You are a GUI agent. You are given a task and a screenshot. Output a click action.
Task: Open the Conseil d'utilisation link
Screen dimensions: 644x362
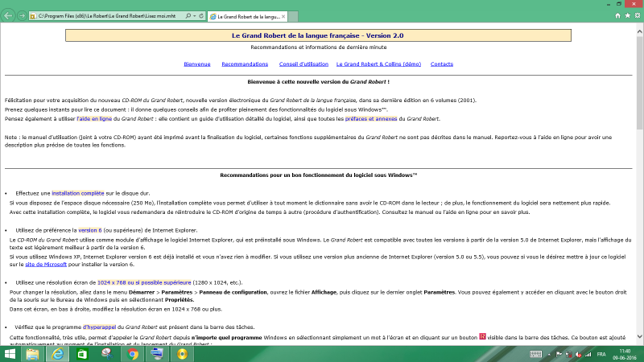tap(303, 64)
